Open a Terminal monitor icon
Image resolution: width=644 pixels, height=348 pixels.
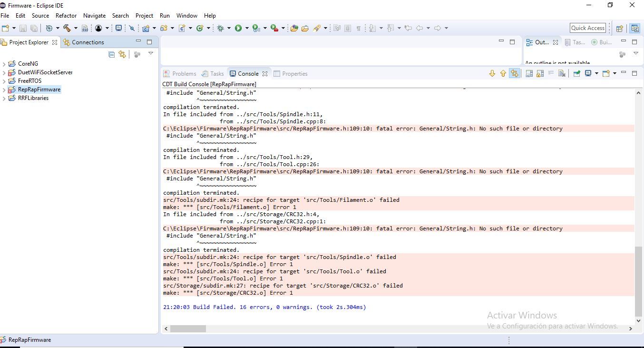tap(118, 28)
